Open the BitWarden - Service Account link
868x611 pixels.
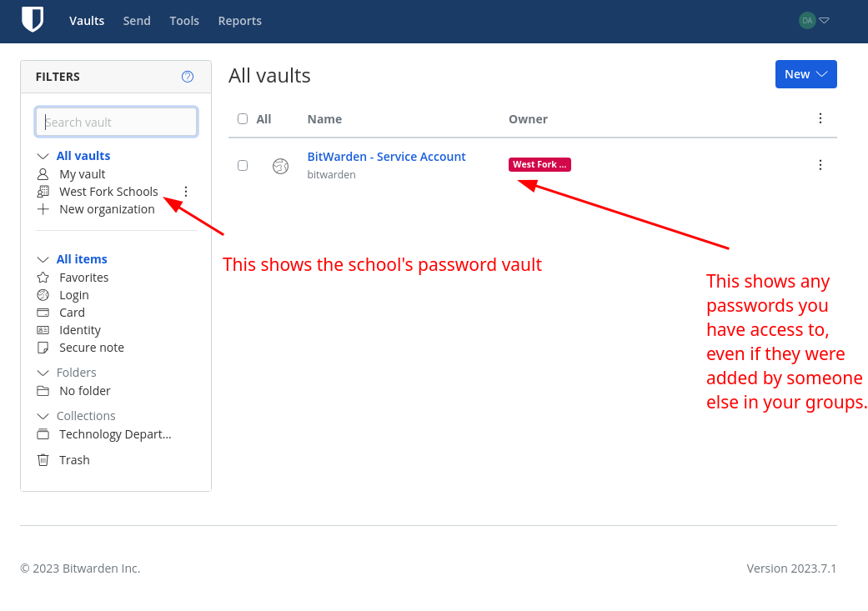pyautogui.click(x=386, y=157)
